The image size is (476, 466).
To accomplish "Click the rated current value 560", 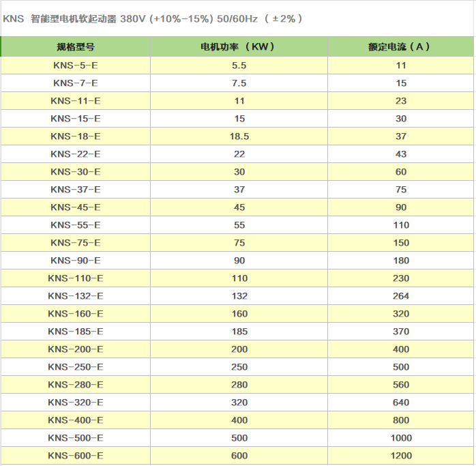I will click(401, 385).
